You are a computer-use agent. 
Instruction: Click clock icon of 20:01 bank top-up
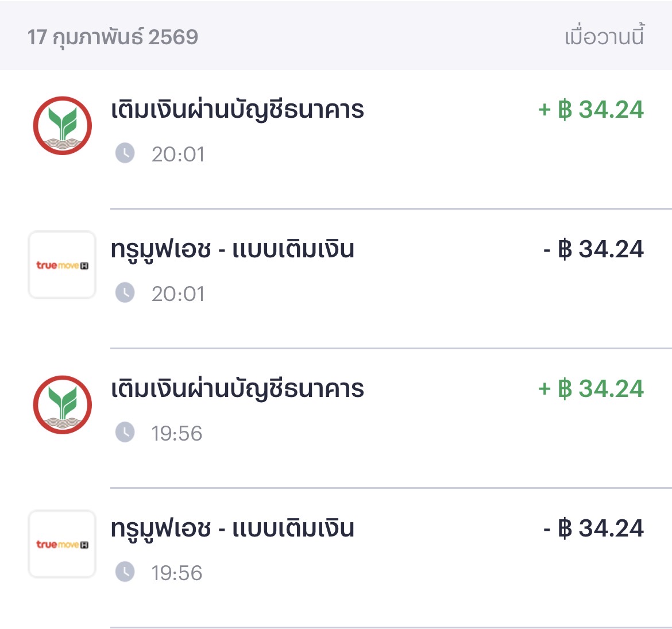tap(125, 153)
